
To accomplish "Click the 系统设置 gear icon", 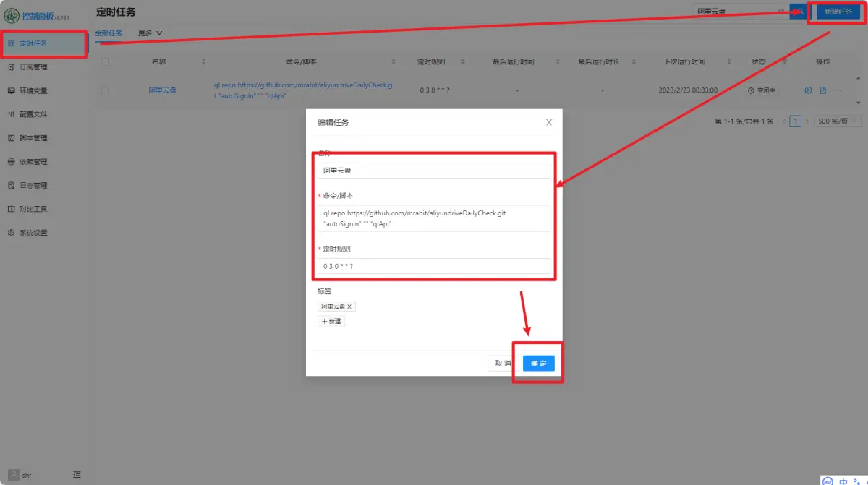I will (12, 233).
